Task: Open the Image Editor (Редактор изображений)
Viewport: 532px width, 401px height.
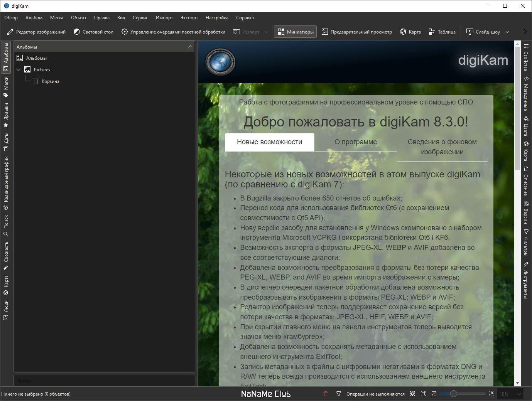Action: [37, 32]
